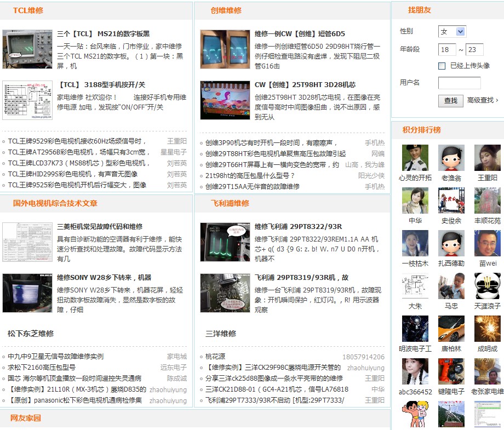Open avatar of user 明波电子工

point(415,329)
